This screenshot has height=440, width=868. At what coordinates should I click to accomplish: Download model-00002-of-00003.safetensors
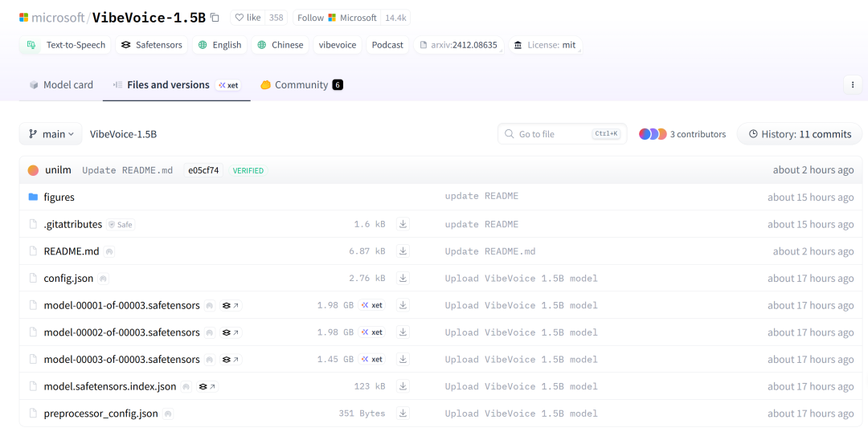[403, 332]
